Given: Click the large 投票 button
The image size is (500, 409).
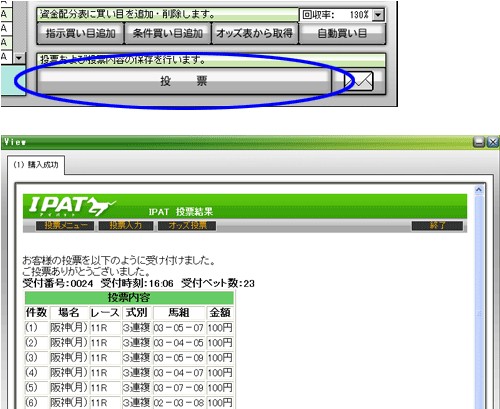Looking at the screenshot, I should 184,81.
